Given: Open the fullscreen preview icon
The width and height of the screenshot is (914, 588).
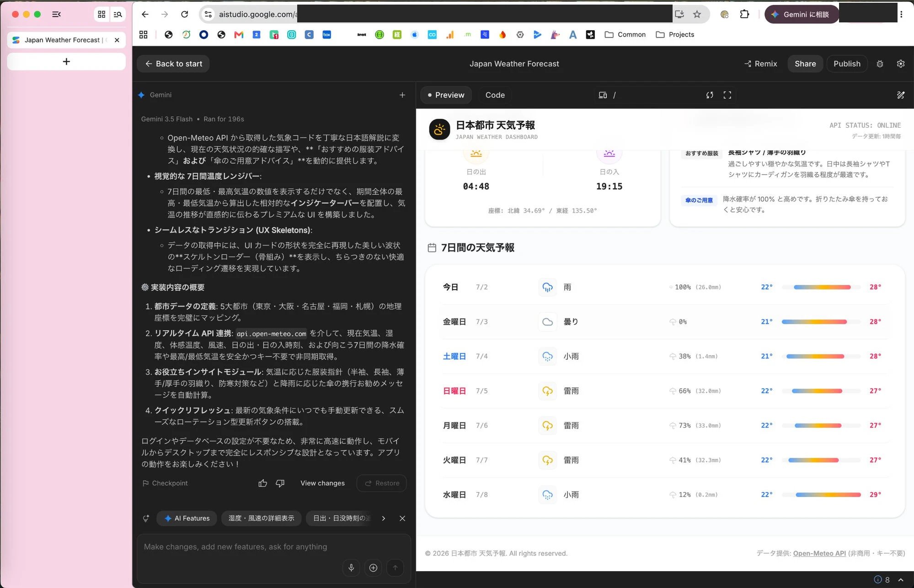Looking at the screenshot, I should coord(727,95).
